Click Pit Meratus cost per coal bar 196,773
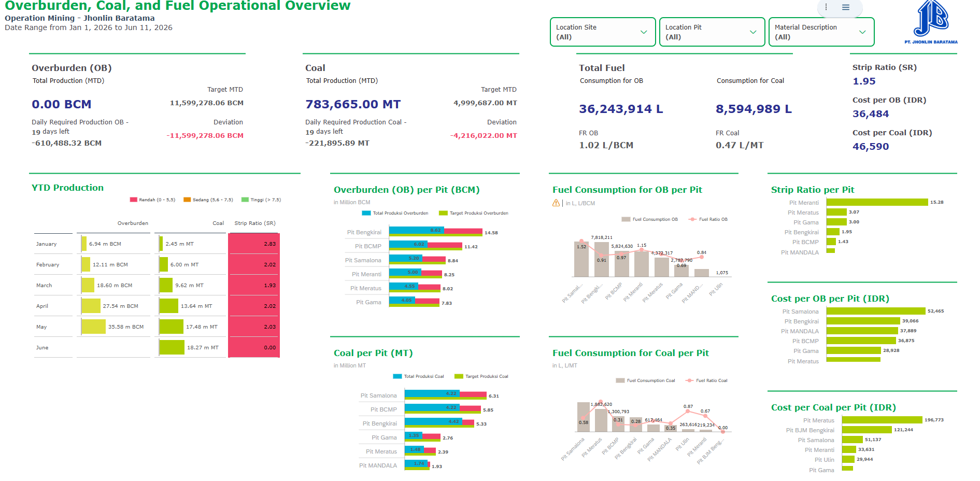The width and height of the screenshot is (980, 481). pos(882,420)
